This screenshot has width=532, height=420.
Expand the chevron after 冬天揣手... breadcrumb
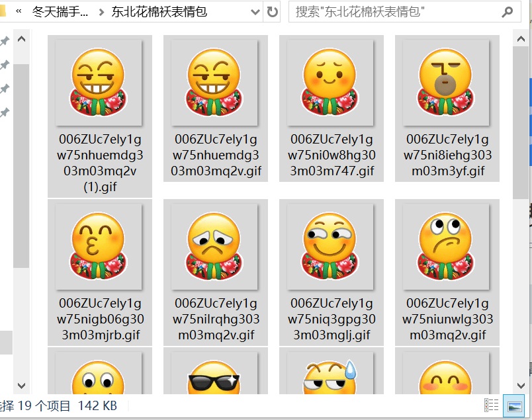[101, 12]
